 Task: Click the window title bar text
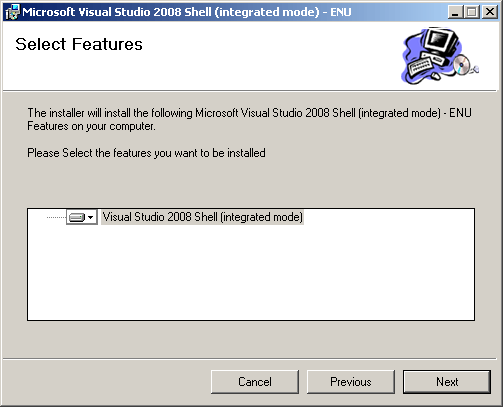pyautogui.click(x=187, y=12)
